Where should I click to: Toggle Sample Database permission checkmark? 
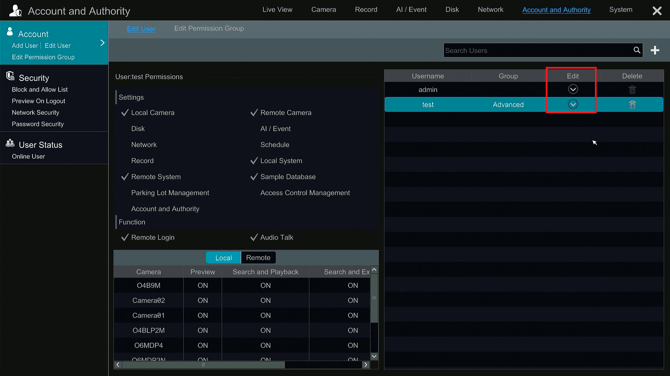254,176
